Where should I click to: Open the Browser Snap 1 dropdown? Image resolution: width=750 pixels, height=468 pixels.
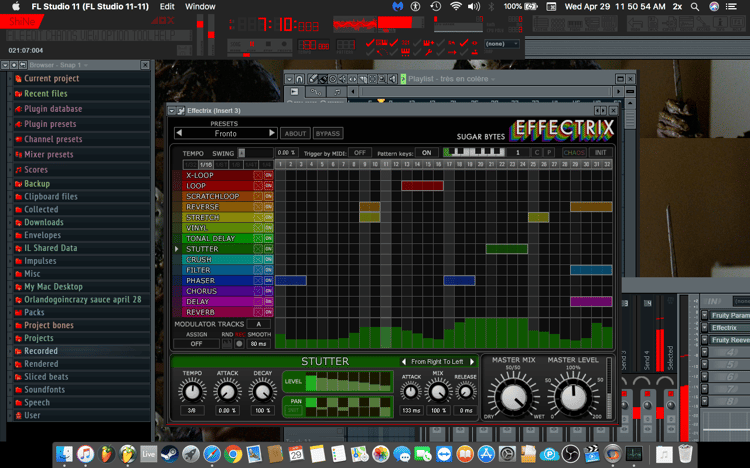[86, 65]
